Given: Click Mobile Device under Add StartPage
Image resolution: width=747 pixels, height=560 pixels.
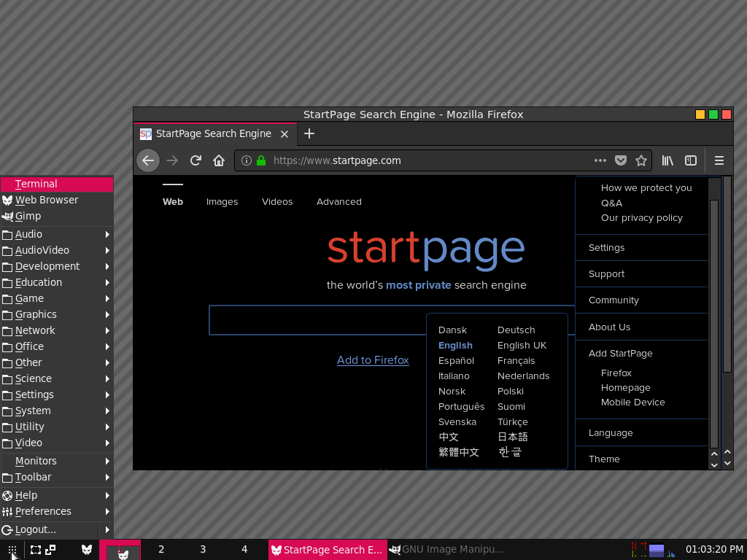Looking at the screenshot, I should 632,402.
